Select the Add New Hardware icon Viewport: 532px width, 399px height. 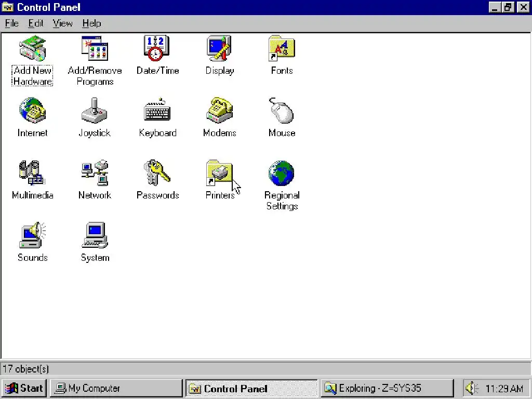(x=33, y=48)
